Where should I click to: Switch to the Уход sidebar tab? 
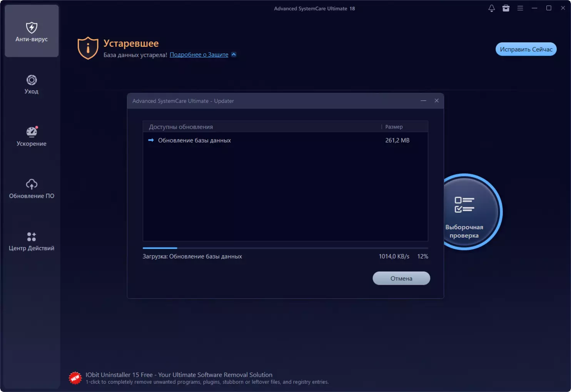32,85
